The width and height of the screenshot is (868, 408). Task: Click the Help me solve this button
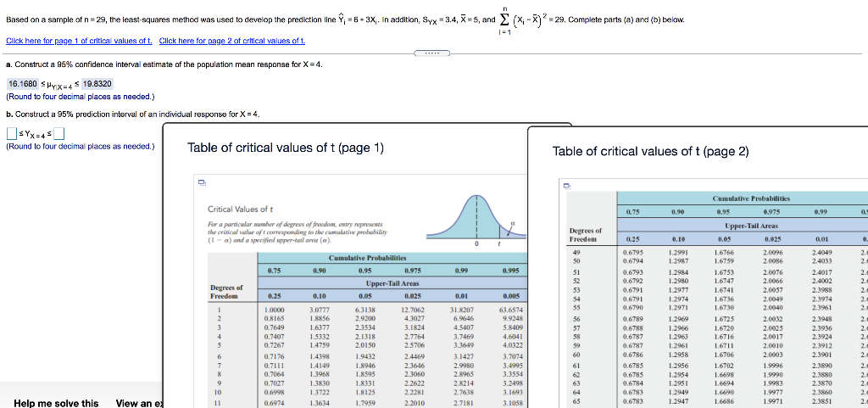coord(56,403)
